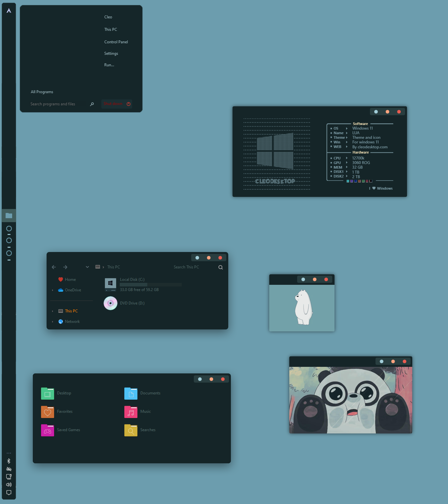This screenshot has height=504, width=448.
Task: Click the Local Disk (C:) capacity bar
Action: coord(151,284)
